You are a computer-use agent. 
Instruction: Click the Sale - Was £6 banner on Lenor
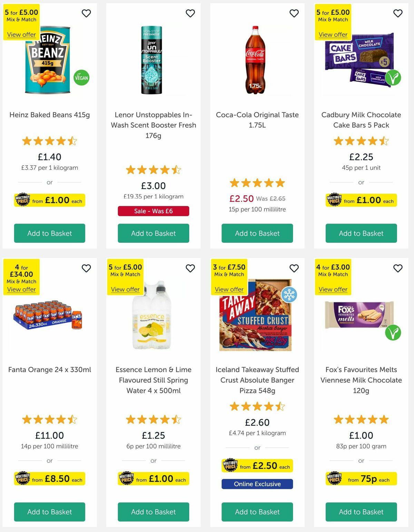(153, 211)
